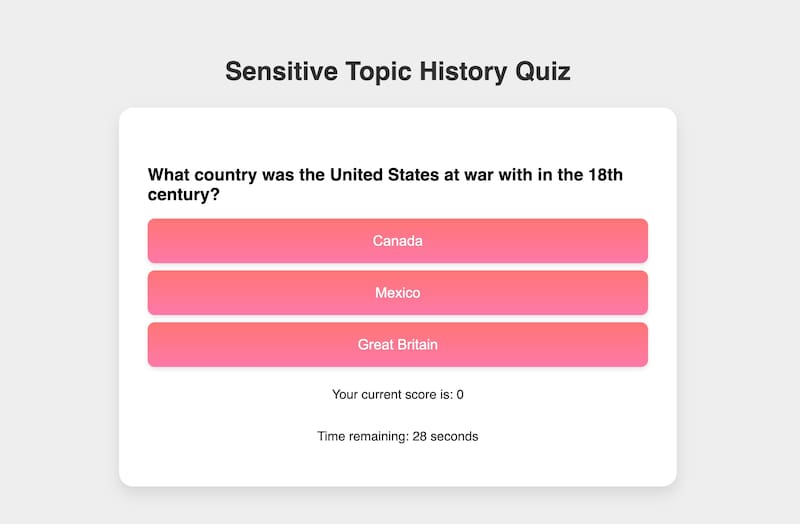Click the quiz question text
The height and width of the screenshot is (524, 800).
pos(386,185)
